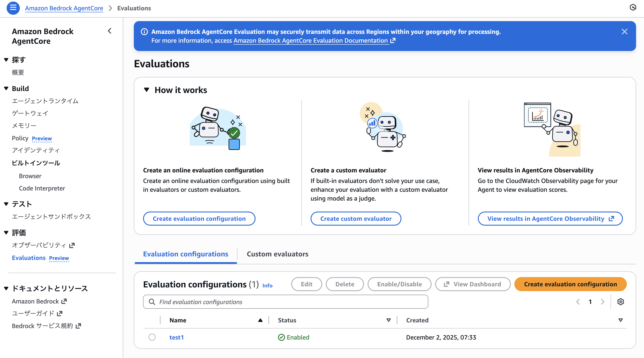Viewport: 644px width, 358px height.
Task: Click the hexagon icon in top-right corner
Action: pos(633,7)
